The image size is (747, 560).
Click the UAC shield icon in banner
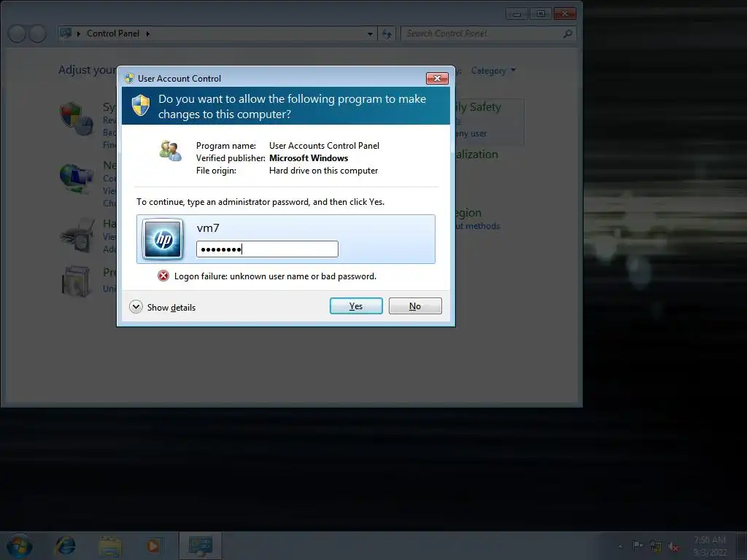[x=141, y=105]
